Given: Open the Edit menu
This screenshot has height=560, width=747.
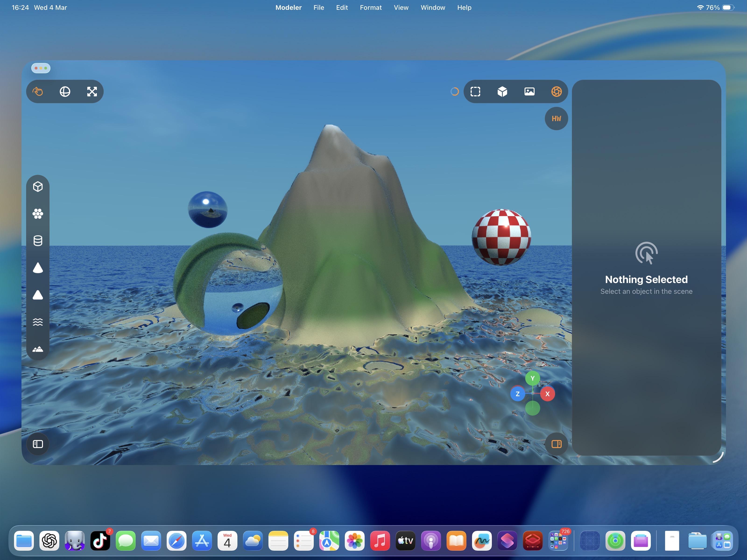Looking at the screenshot, I should pyautogui.click(x=342, y=7).
